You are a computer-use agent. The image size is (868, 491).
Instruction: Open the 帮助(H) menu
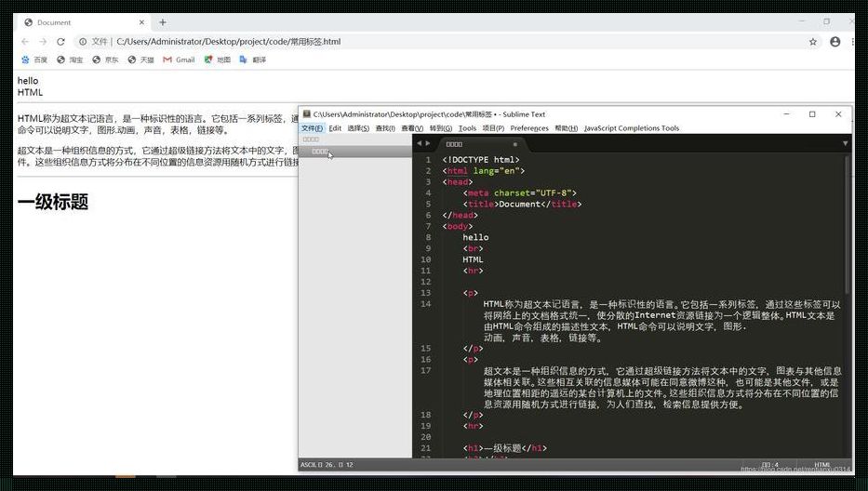[567, 128]
